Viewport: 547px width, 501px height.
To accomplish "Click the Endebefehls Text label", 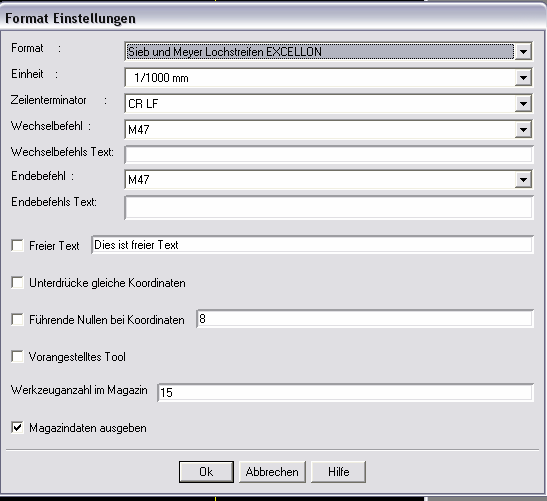I will 54,202.
